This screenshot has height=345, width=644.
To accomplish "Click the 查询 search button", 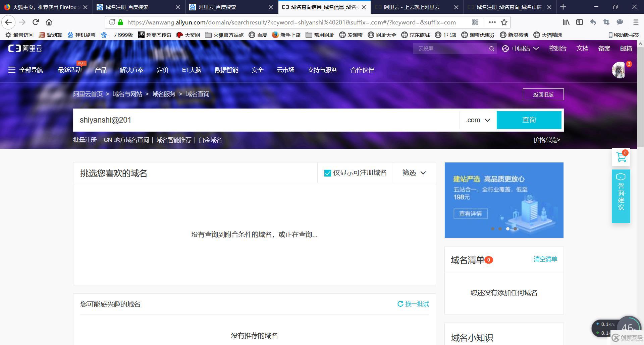I will coord(529,120).
